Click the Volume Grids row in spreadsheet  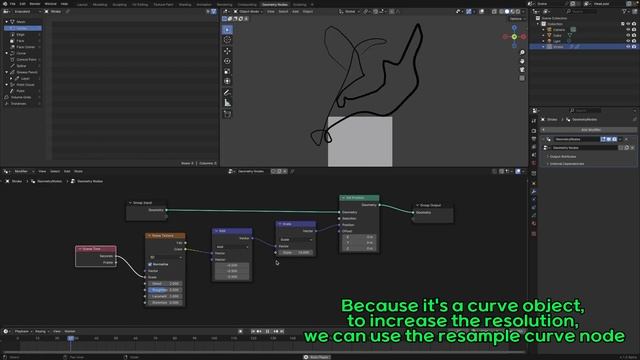[x=22, y=97]
